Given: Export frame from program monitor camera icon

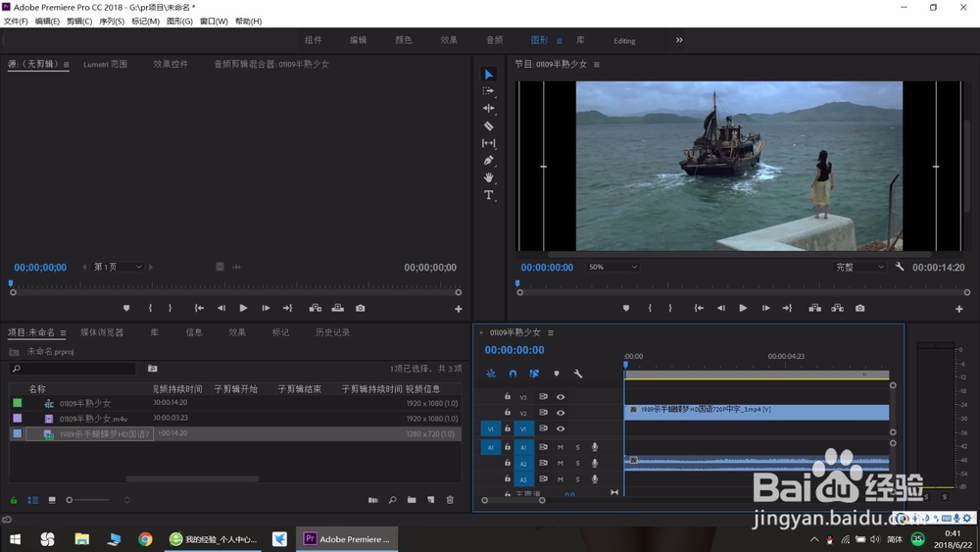Looking at the screenshot, I should point(860,308).
